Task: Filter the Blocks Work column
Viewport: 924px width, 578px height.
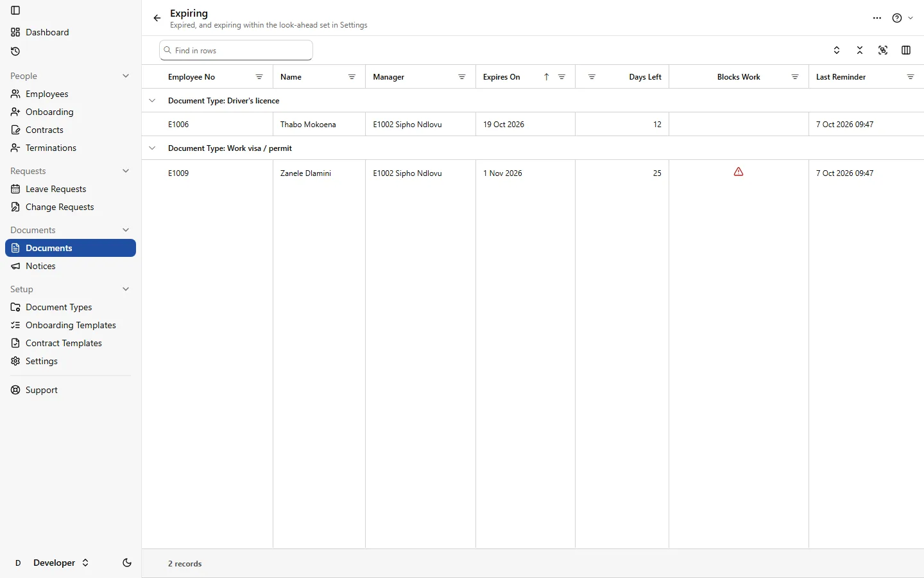Action: 795,77
